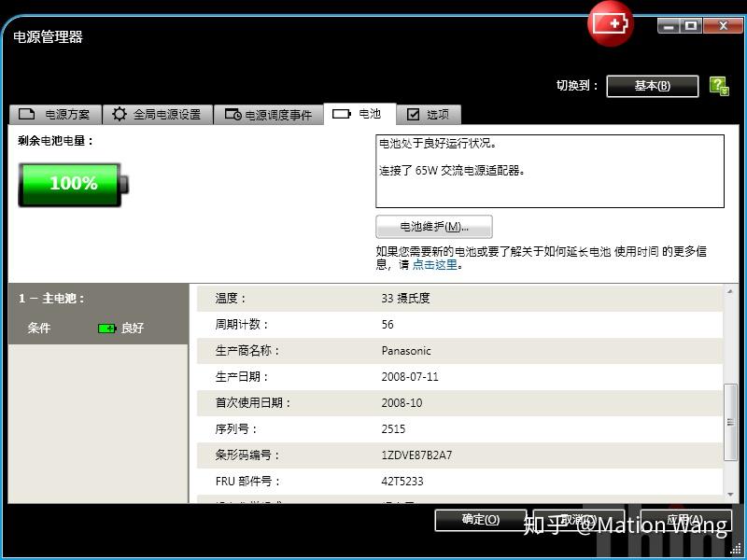
Task: Click the red battery icon above the window
Action: tap(610, 23)
